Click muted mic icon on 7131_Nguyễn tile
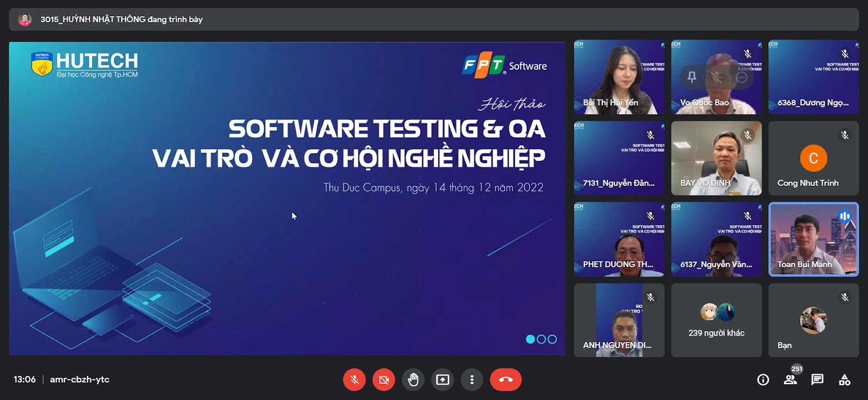Image resolution: width=868 pixels, height=400 pixels. (x=650, y=135)
